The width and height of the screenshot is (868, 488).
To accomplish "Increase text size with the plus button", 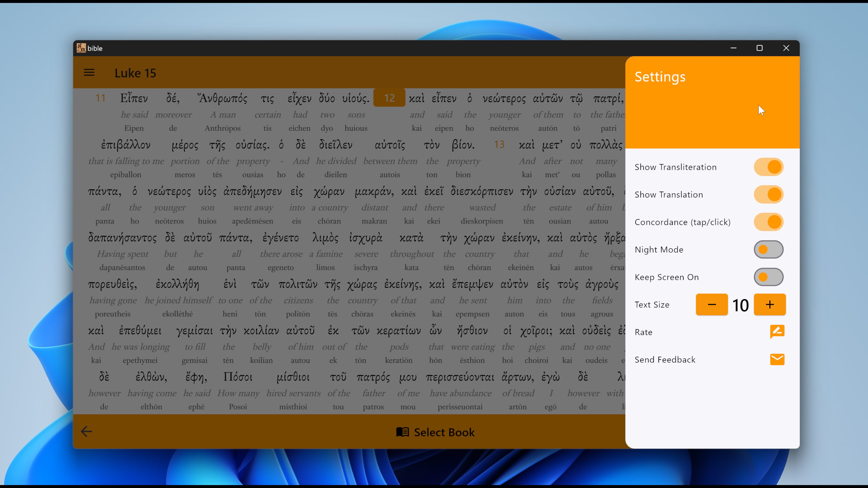I will pyautogui.click(x=770, y=305).
